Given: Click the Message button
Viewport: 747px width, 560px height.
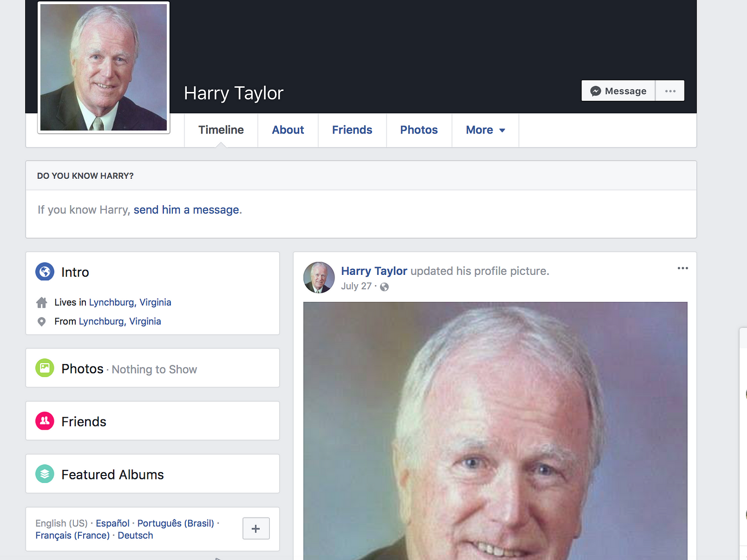Looking at the screenshot, I should 618,91.
